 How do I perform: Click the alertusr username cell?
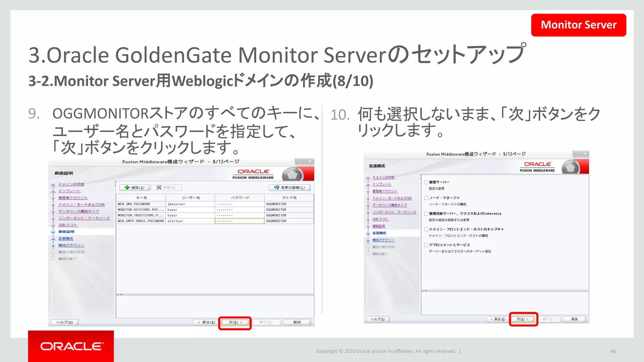click(191, 221)
